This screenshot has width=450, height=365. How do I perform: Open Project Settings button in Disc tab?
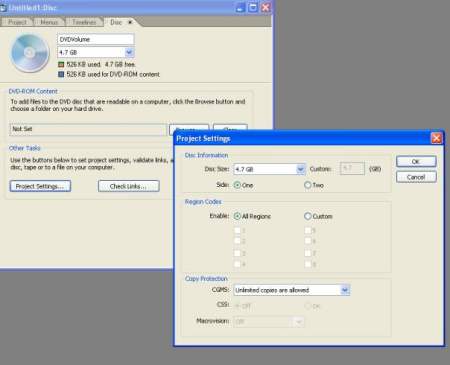click(x=40, y=186)
